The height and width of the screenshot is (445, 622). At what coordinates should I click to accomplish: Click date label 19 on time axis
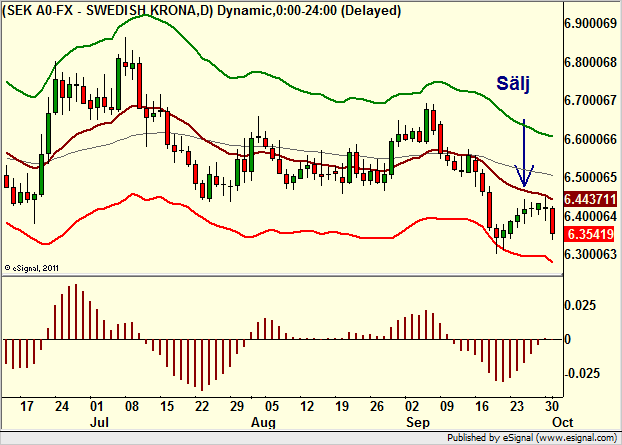[x=342, y=407]
